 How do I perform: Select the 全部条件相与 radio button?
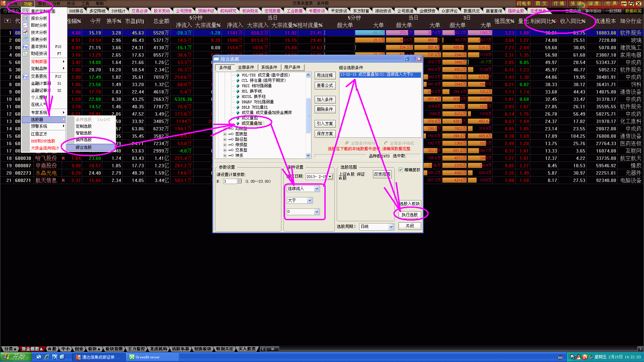(347, 143)
